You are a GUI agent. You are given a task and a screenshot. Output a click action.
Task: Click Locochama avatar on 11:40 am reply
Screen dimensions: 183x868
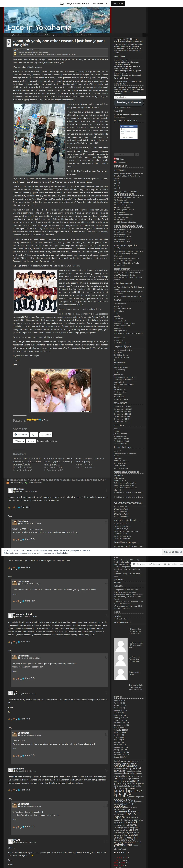click(x=14, y=522)
